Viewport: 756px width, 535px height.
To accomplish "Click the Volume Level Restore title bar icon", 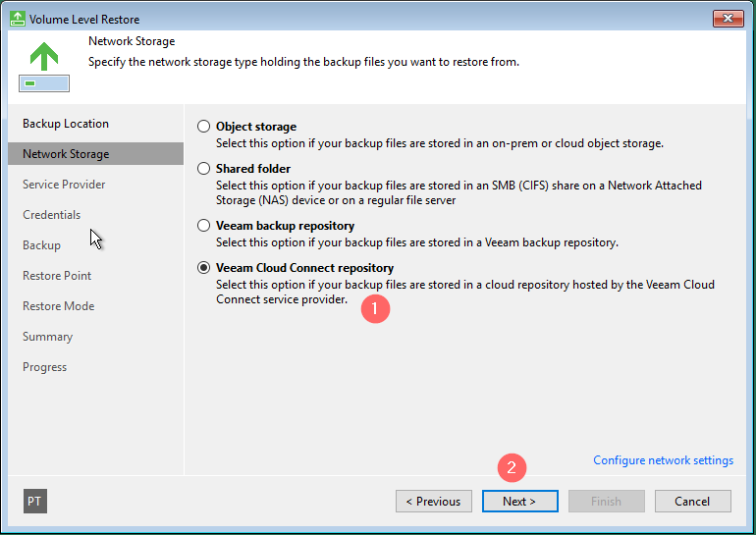I will coord(18,19).
